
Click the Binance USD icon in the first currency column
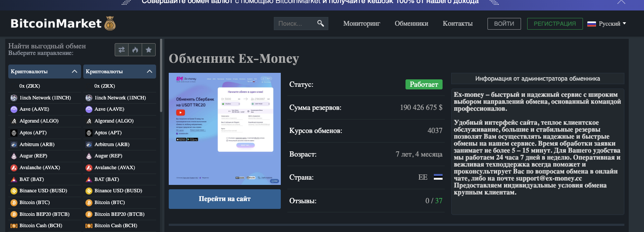click(x=14, y=191)
